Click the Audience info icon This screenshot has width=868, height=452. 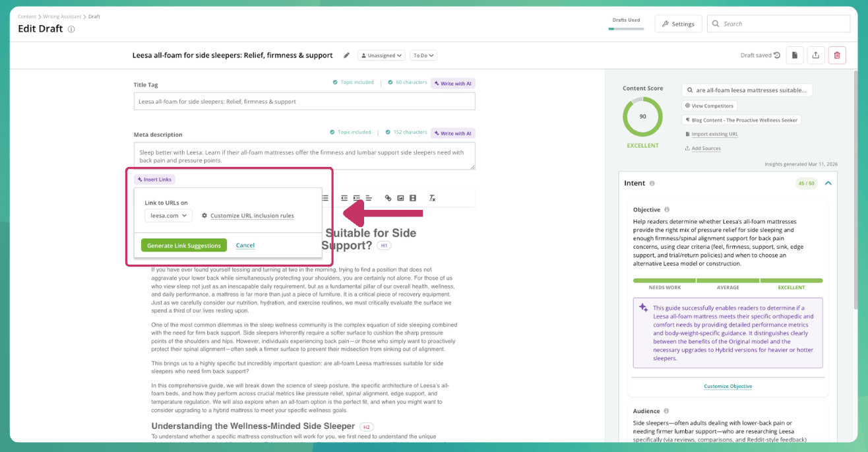pos(666,411)
